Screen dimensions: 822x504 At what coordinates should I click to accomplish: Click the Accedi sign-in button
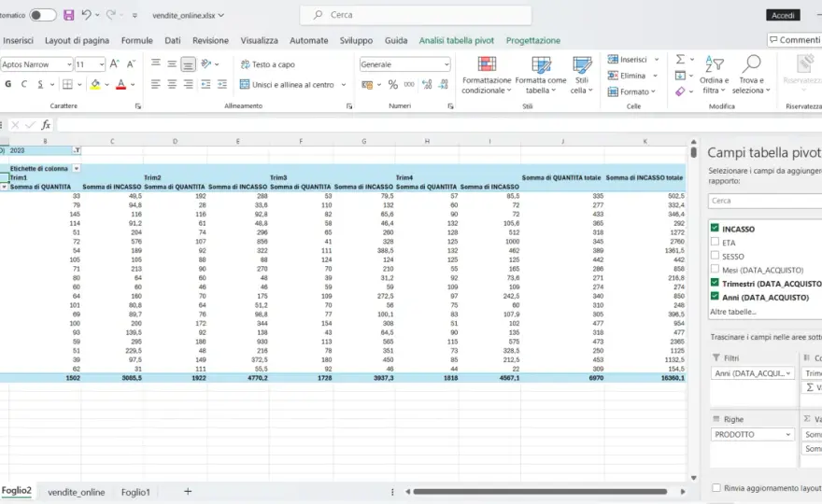783,15
